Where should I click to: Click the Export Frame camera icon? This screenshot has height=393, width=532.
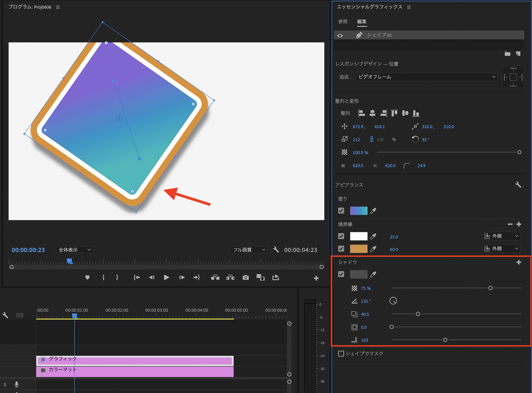coord(246,277)
